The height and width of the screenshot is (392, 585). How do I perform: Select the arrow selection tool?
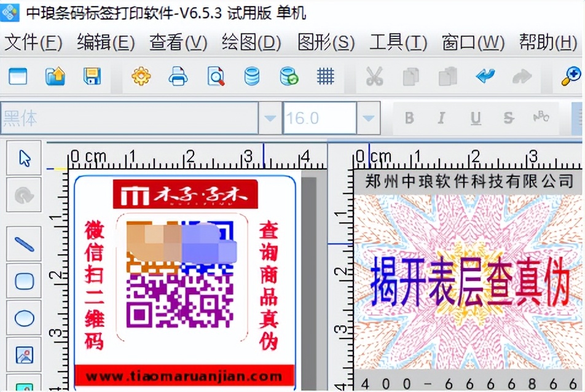tap(23, 158)
